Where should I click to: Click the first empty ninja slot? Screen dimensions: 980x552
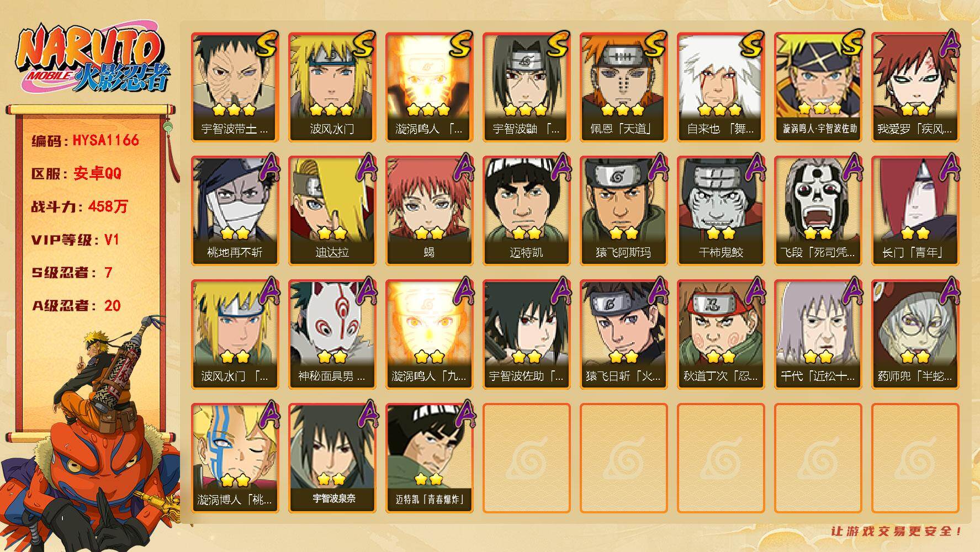527,458
